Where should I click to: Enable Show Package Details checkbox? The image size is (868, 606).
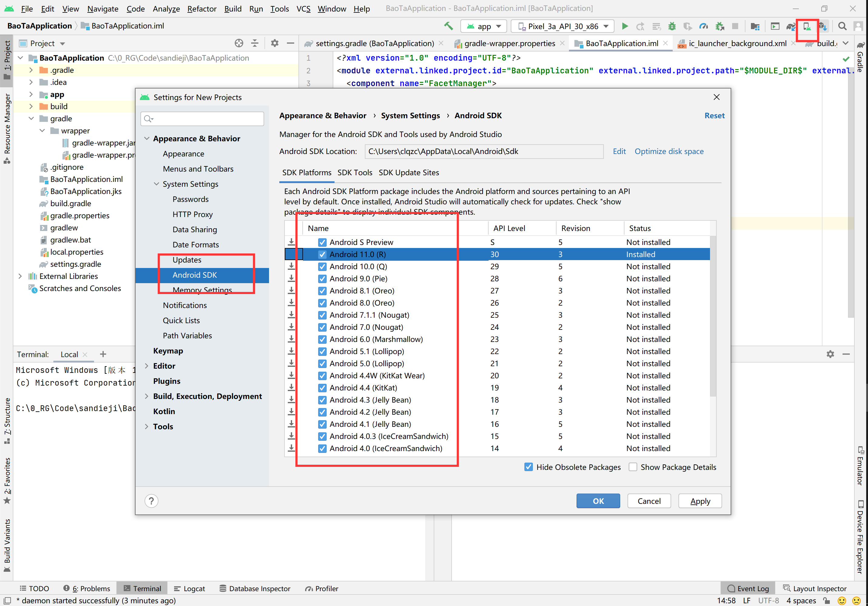[x=633, y=467]
